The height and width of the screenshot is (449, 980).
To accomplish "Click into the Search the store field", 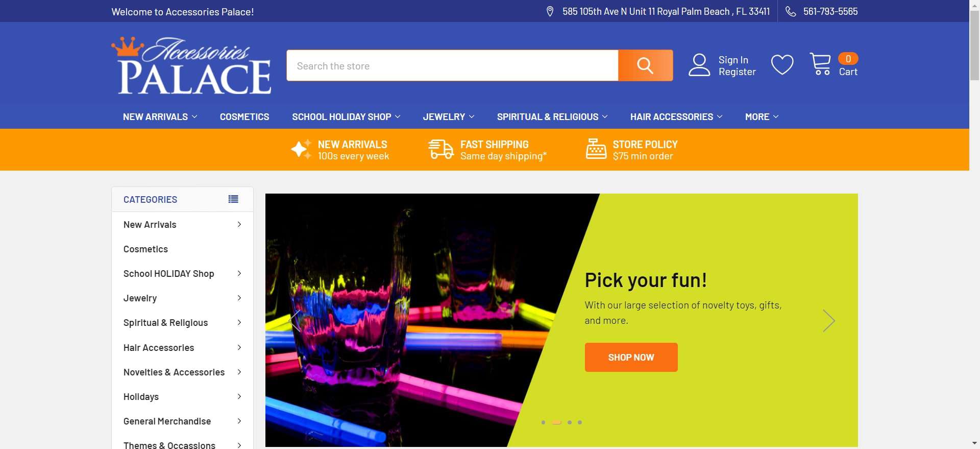I will pos(452,65).
